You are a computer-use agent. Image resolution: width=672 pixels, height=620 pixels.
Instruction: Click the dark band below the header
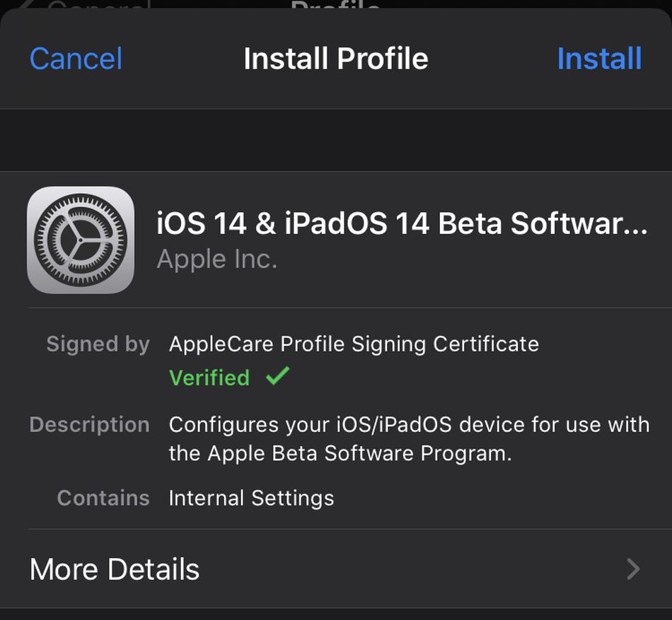pos(335,140)
